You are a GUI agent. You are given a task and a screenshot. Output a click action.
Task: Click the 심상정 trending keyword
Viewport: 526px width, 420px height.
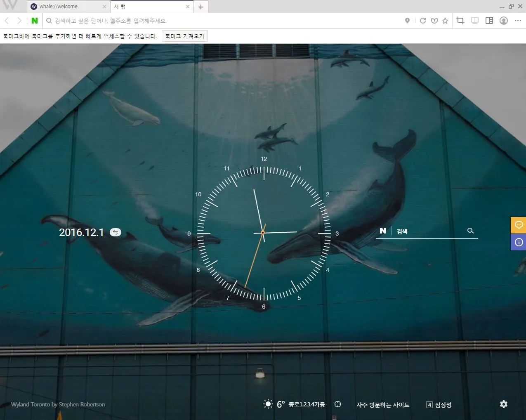coord(443,405)
